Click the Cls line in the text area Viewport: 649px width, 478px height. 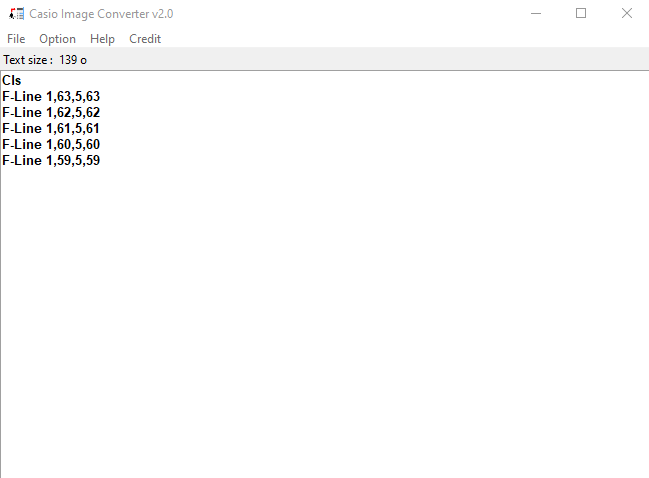(x=12, y=80)
